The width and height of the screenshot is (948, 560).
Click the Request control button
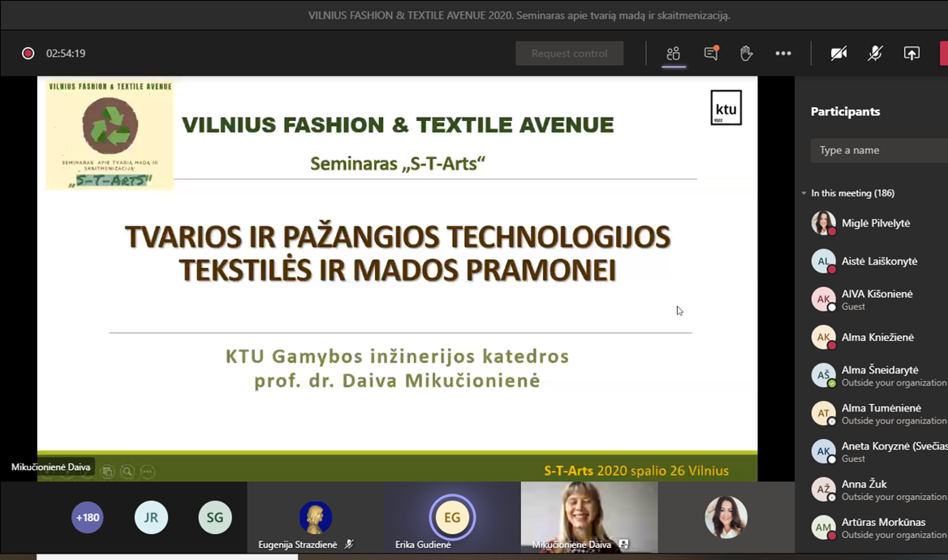tap(569, 54)
